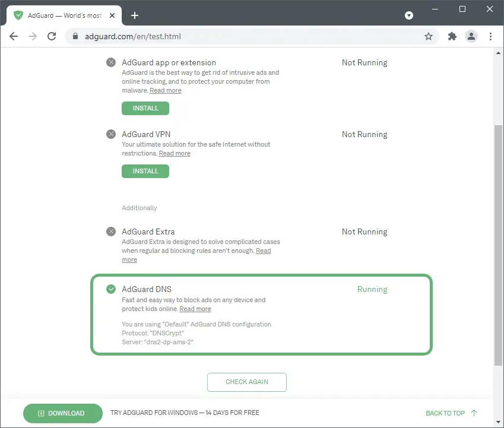Click the AdGuard VPN heading
The height and width of the screenshot is (428, 504).
coord(146,134)
